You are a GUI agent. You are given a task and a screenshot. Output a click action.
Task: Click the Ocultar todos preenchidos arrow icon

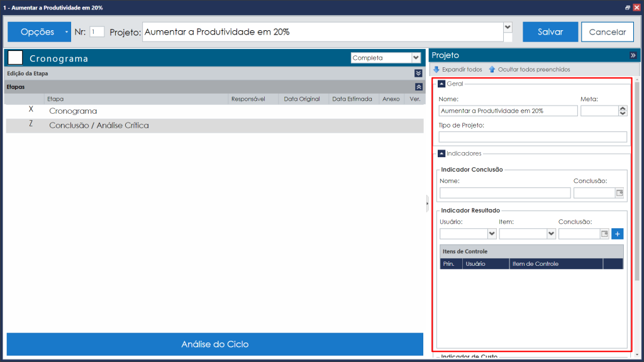pos(492,69)
